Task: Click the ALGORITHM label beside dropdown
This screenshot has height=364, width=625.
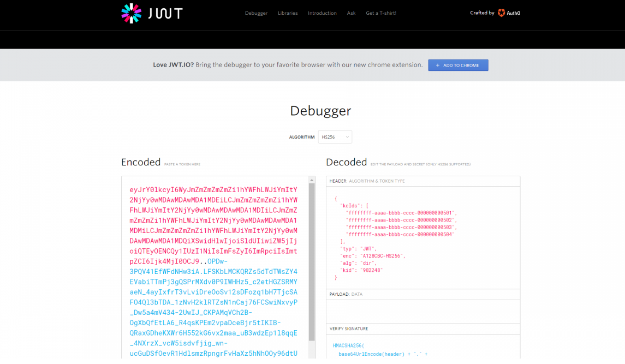Action: click(302, 137)
